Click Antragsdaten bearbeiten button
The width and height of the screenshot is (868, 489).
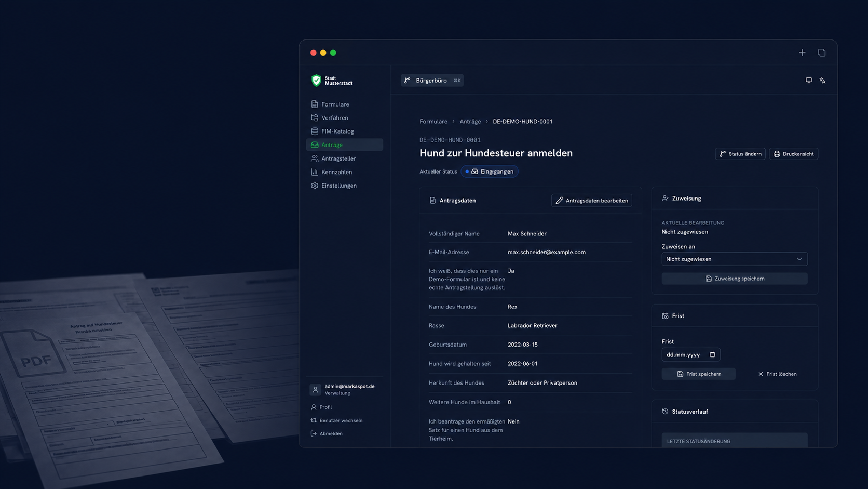591,200
